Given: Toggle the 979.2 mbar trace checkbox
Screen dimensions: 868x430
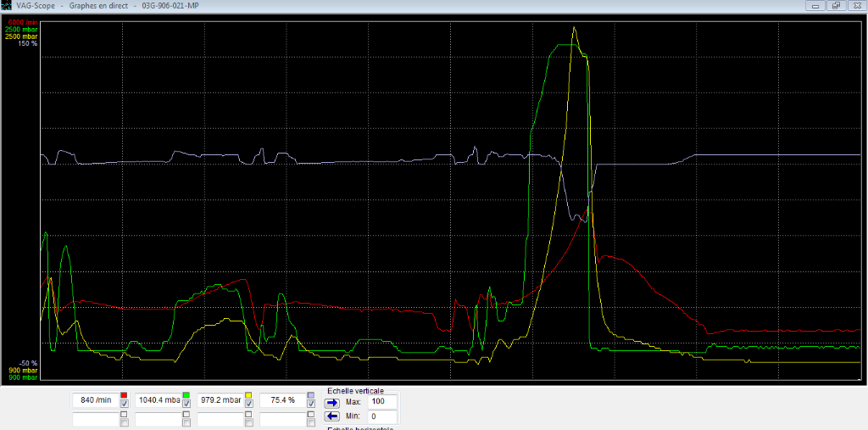Looking at the screenshot, I should (x=248, y=405).
